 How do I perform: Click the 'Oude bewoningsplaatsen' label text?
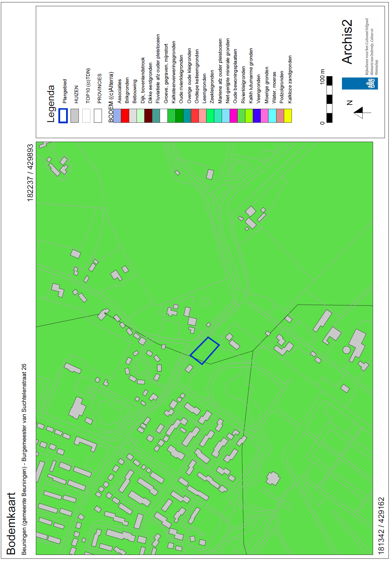[235, 76]
